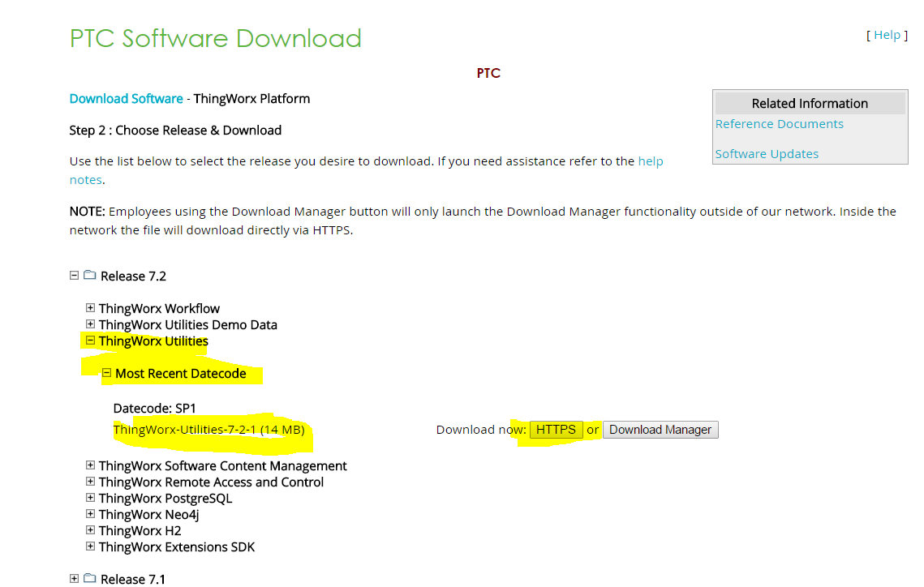This screenshot has height=587, width=924.
Task: Expand ThingWorx Remote Access and Control
Action: [x=90, y=481]
